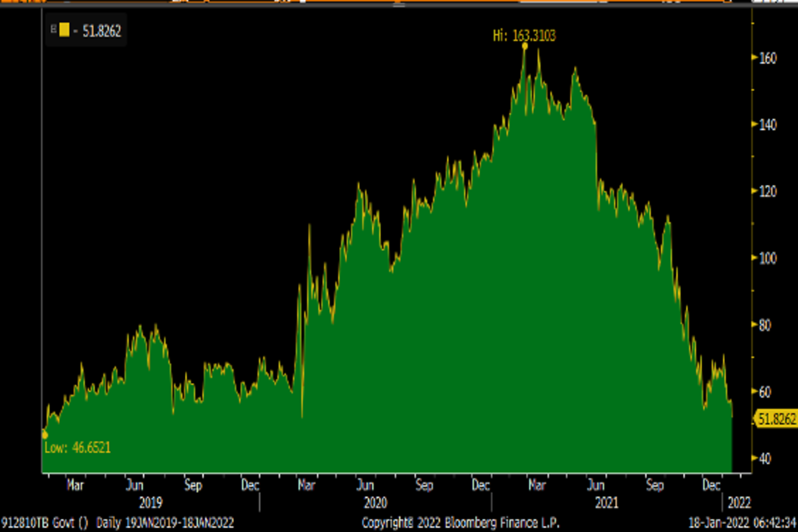Click the 100 tick on the price axis
The image size is (798, 532).
pyautogui.click(x=768, y=258)
